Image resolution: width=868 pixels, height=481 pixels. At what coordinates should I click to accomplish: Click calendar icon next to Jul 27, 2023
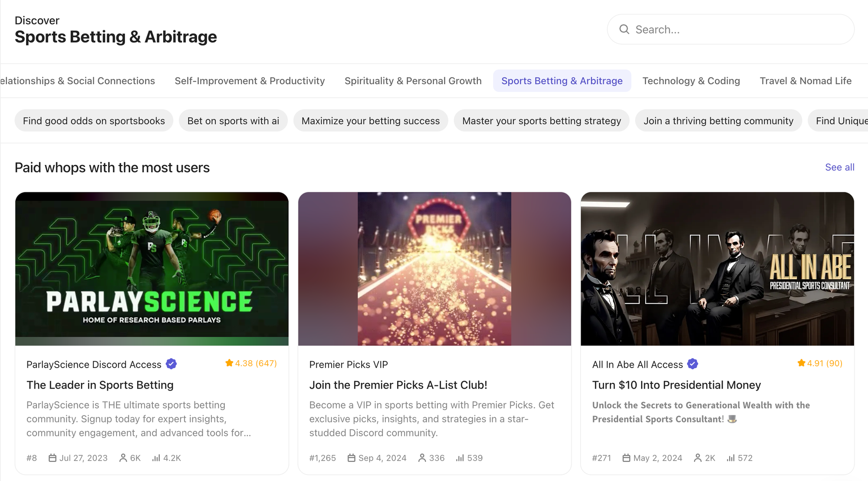[x=53, y=458]
